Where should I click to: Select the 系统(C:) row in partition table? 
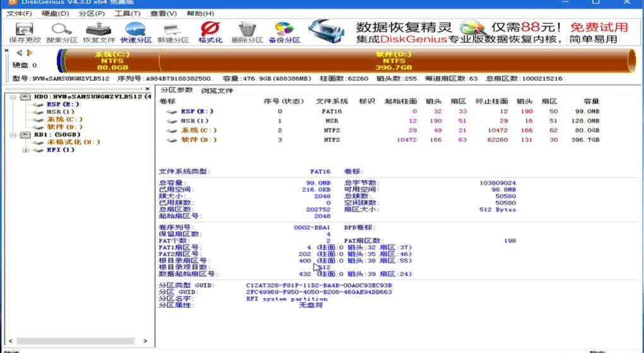point(380,130)
